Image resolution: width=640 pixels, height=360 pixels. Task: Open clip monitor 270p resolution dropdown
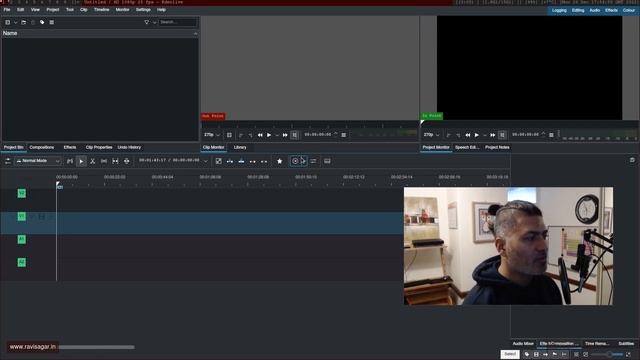[212, 135]
